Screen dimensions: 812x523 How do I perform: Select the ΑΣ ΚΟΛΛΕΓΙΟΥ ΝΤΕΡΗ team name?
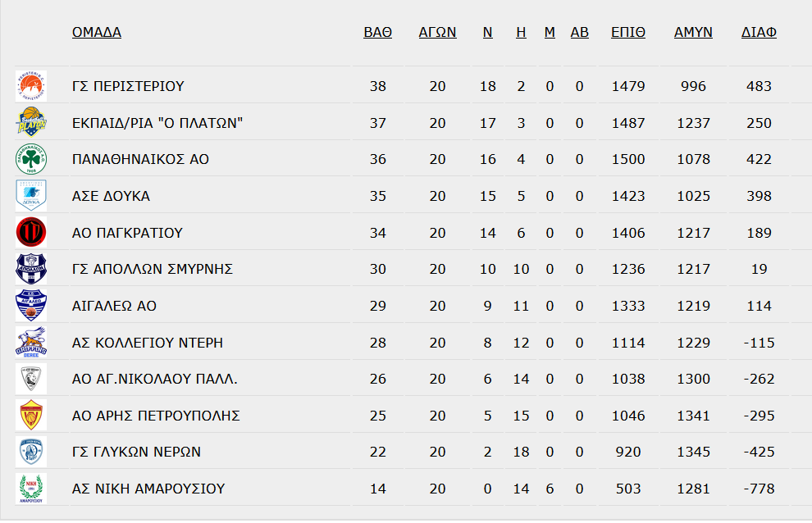[148, 343]
